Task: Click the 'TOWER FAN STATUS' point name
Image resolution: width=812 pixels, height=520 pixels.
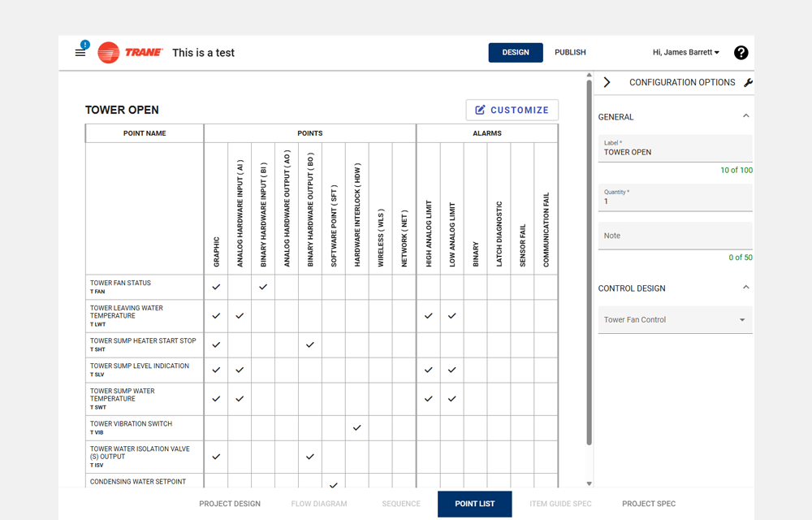Action: [x=121, y=283]
